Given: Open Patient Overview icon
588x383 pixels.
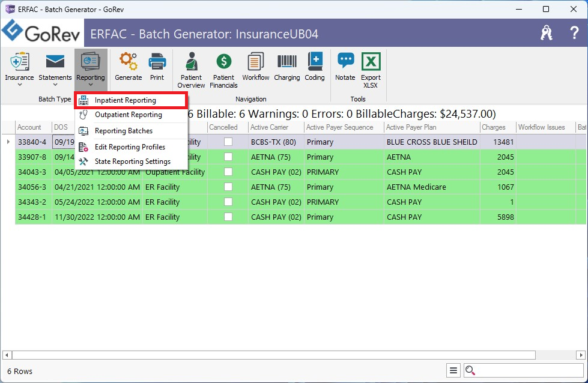Looking at the screenshot, I should 191,62.
